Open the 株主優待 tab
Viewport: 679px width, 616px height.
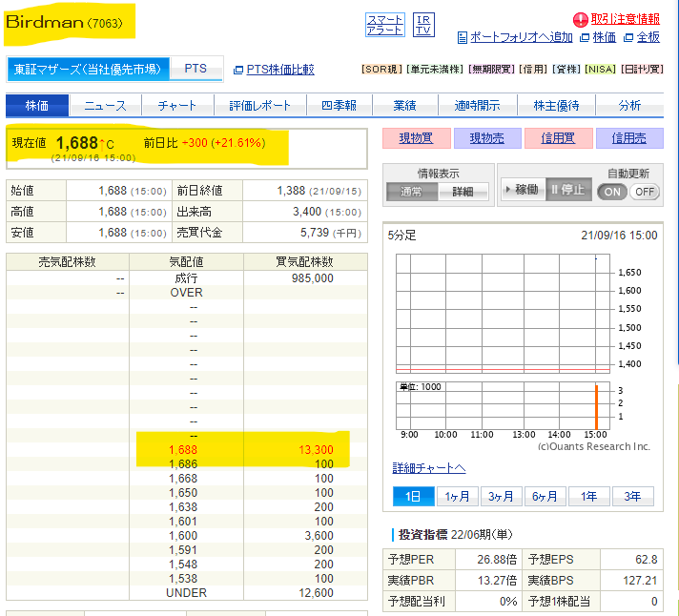tap(556, 105)
